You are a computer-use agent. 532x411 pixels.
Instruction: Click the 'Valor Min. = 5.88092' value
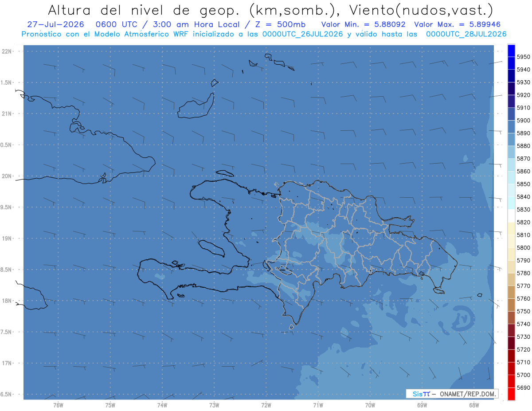pyautogui.click(x=363, y=24)
